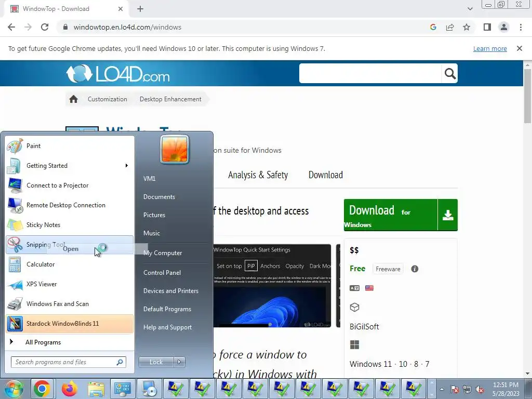This screenshot has height=399, width=532.
Task: Open Getting Started icon in Start menu
Action: pyautogui.click(x=14, y=166)
